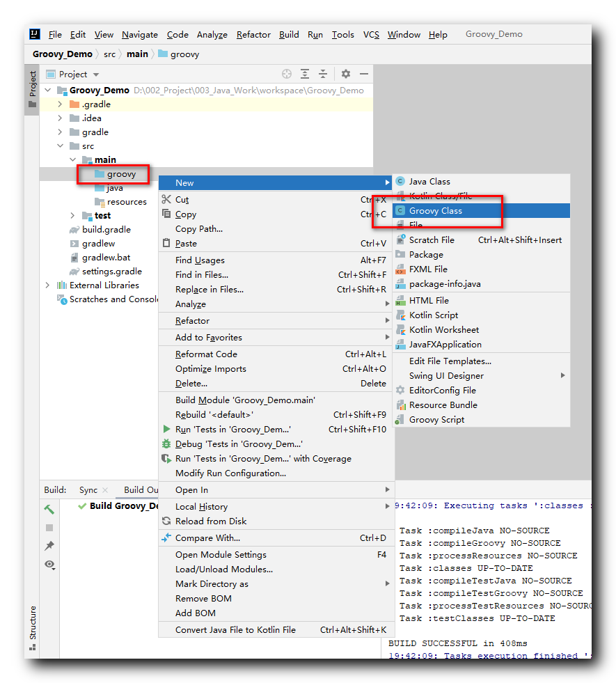Collapse the Groovy_Demo root node

(48, 91)
